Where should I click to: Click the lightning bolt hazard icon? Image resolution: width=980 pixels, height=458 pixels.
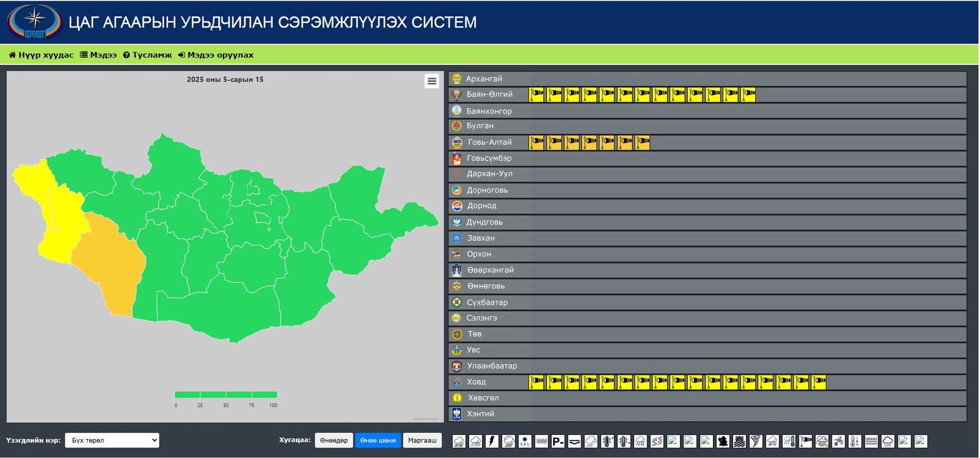492,441
